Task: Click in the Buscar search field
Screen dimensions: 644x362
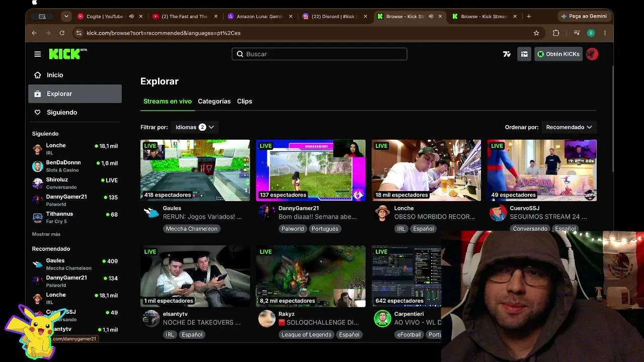Action: click(319, 54)
